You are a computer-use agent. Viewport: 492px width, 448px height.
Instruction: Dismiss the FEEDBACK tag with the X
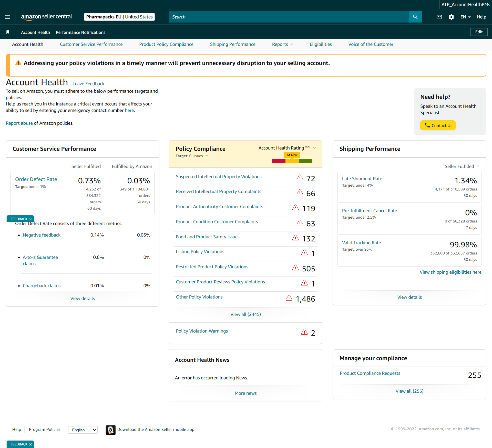pos(30,219)
